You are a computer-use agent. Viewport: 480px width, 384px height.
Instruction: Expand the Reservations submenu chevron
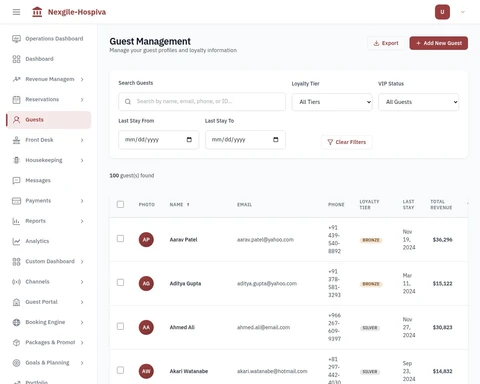click(x=82, y=100)
